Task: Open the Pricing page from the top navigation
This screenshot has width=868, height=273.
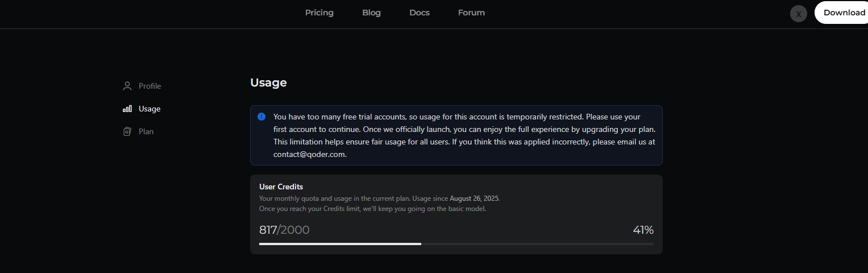Action: click(319, 13)
